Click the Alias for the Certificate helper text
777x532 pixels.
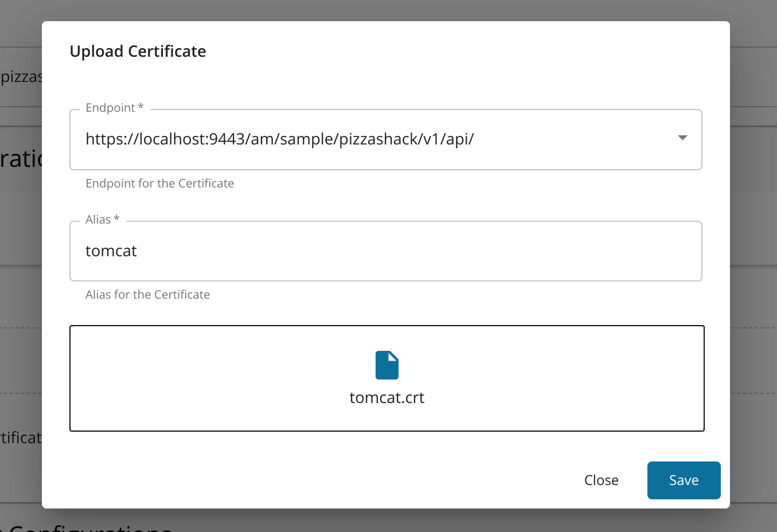point(147,294)
